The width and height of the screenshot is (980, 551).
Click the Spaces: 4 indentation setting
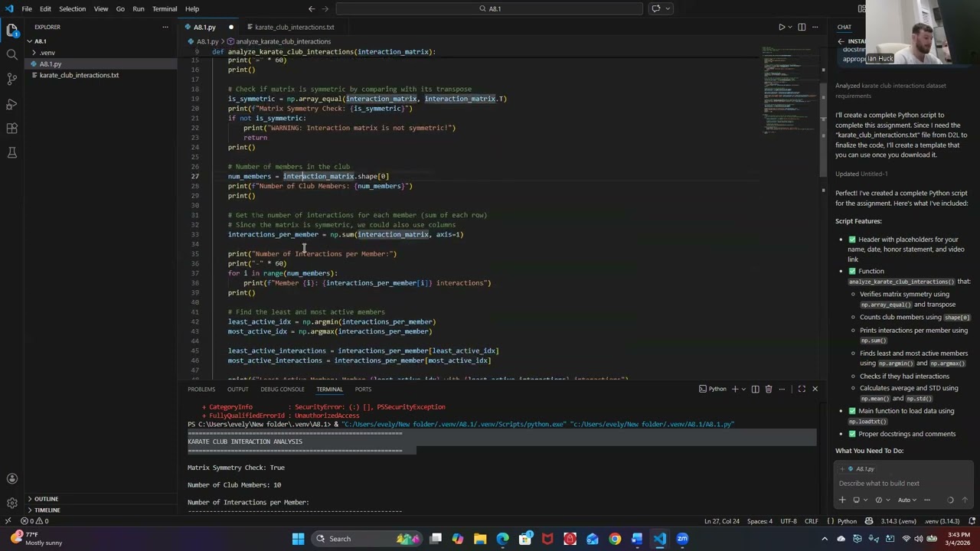pos(759,521)
